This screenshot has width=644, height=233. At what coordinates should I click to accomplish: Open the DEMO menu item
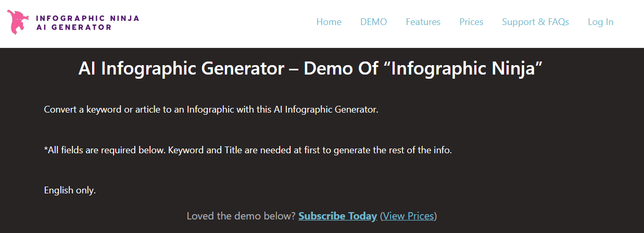pos(373,22)
